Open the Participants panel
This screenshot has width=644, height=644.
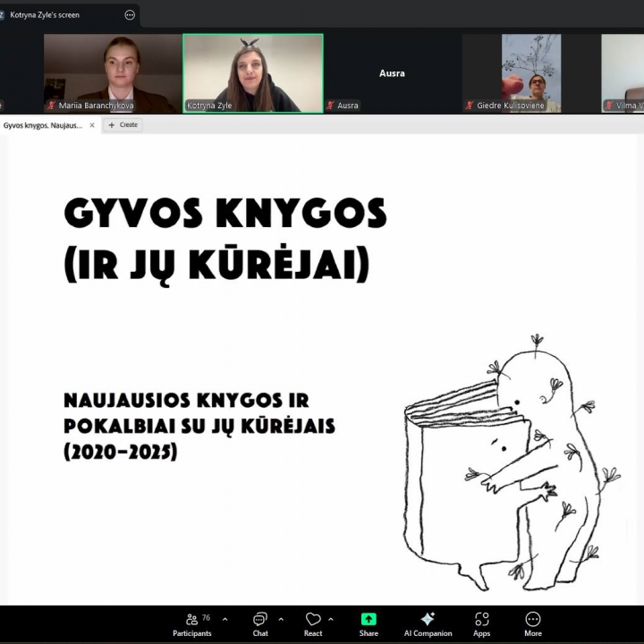coord(192,623)
